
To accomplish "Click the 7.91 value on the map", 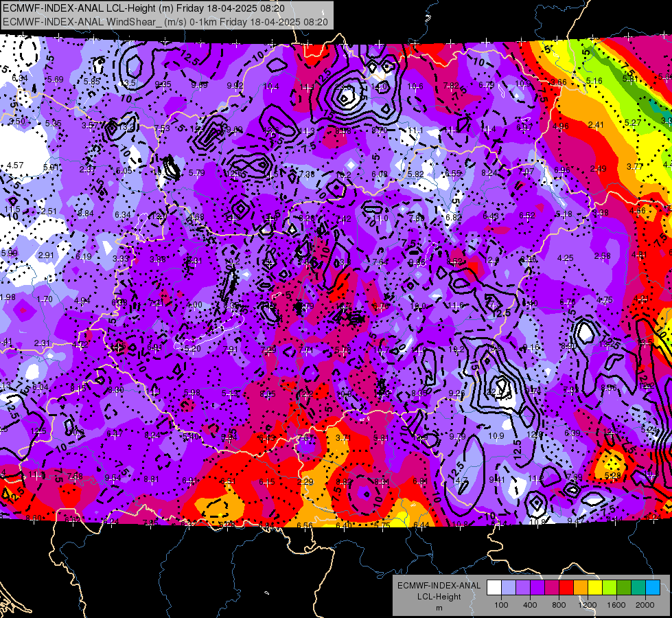I will (x=230, y=350).
